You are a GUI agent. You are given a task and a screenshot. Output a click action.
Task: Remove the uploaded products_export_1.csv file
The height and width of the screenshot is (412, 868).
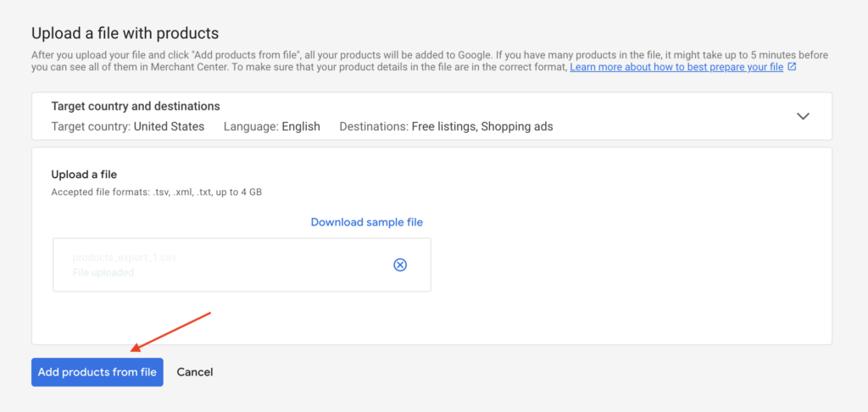[x=400, y=265]
